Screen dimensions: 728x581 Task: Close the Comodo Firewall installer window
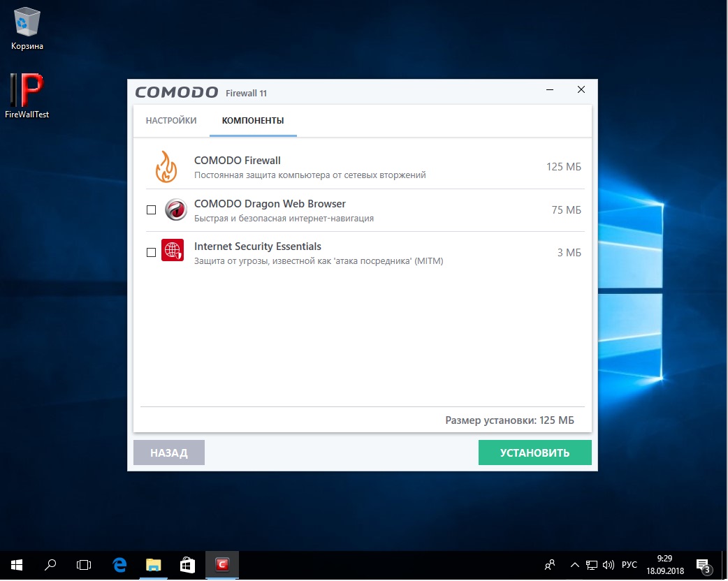[x=581, y=89]
